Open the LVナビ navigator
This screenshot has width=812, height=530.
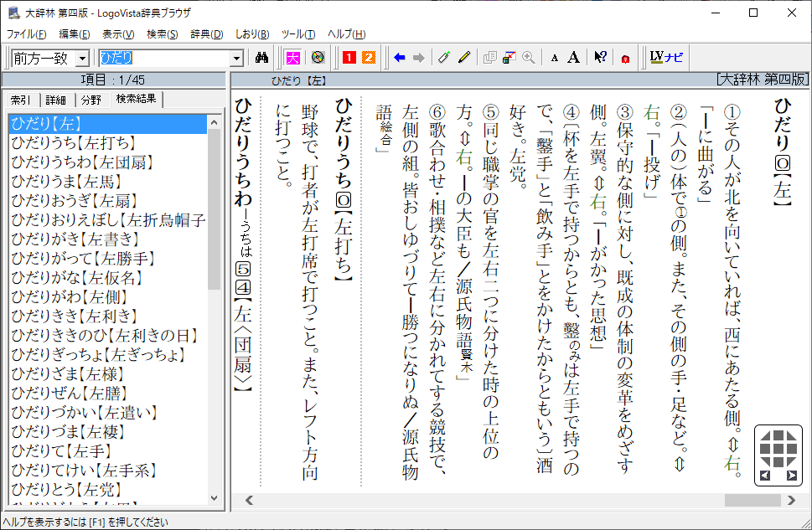(667, 58)
